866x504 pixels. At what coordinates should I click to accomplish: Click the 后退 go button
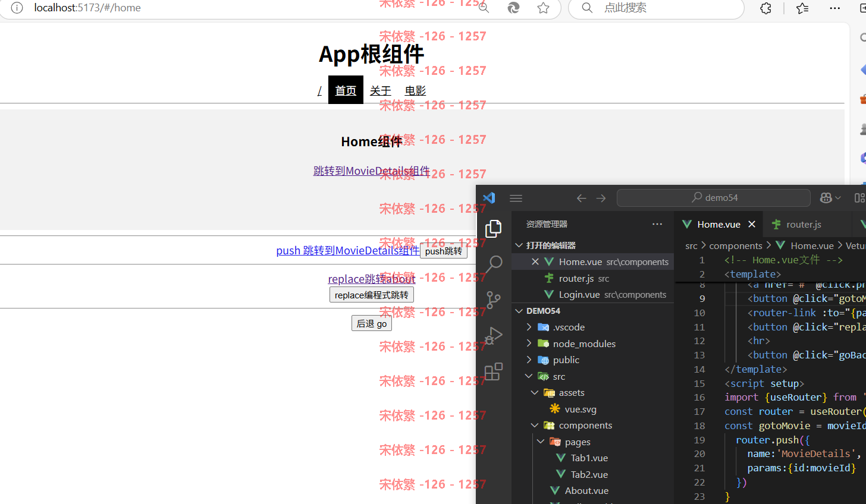point(372,323)
